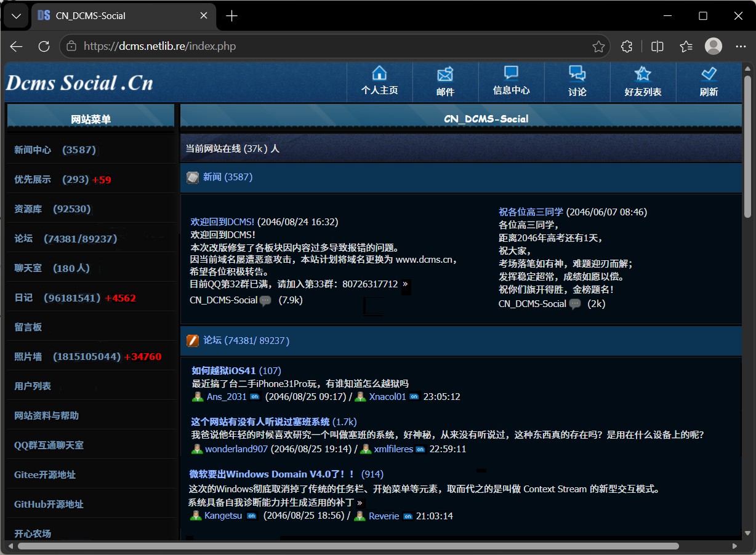Reload the page with browser refresh
This screenshot has height=555, width=756.
pos(44,46)
